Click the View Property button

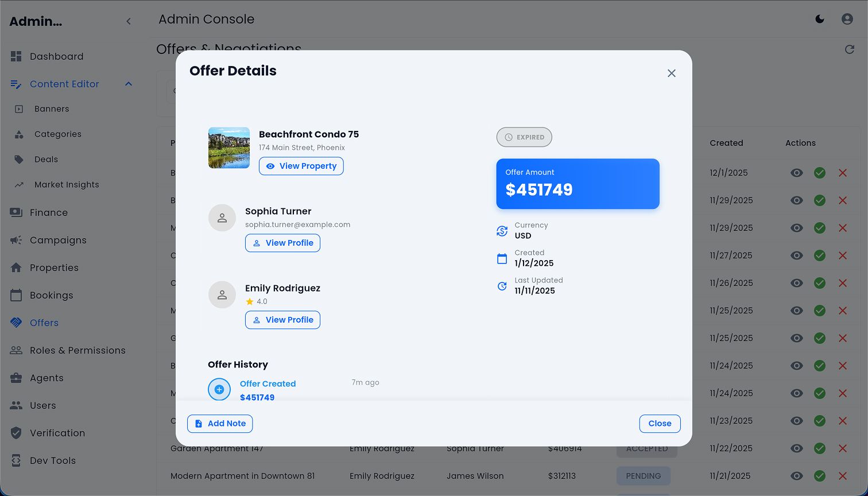point(301,166)
